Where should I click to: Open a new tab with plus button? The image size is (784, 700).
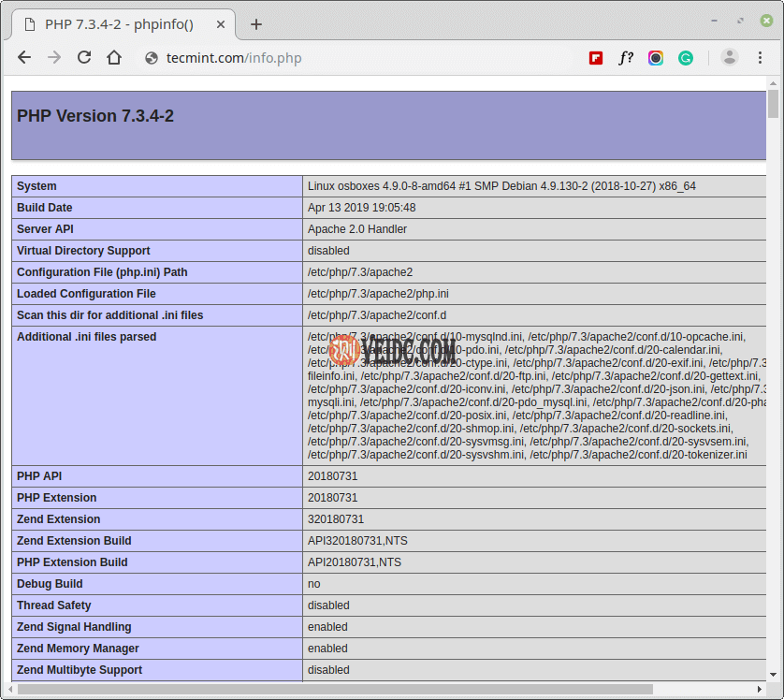256,24
